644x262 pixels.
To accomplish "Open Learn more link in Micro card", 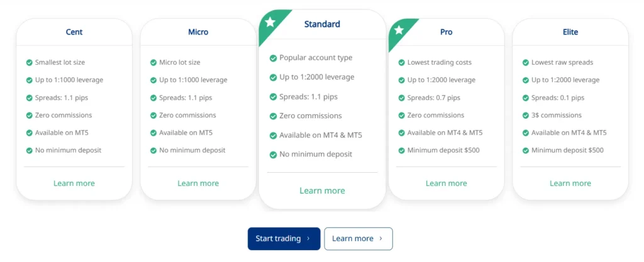I will (x=198, y=183).
